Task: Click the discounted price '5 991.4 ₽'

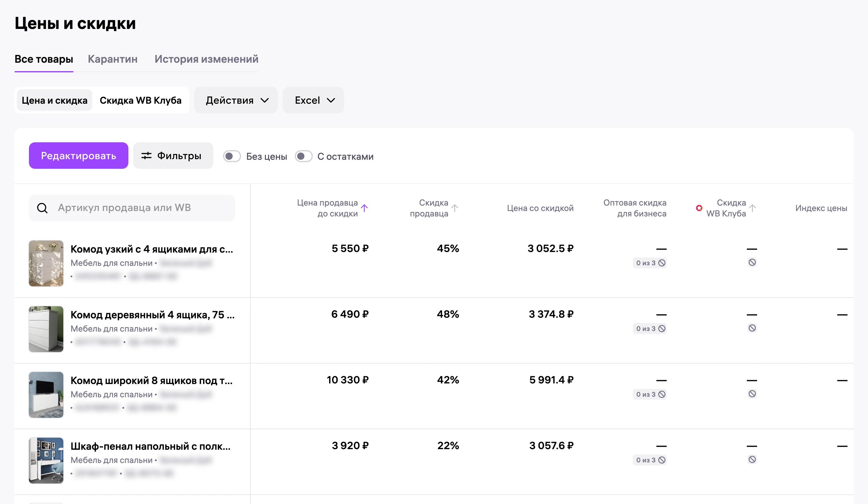Action: click(x=551, y=380)
